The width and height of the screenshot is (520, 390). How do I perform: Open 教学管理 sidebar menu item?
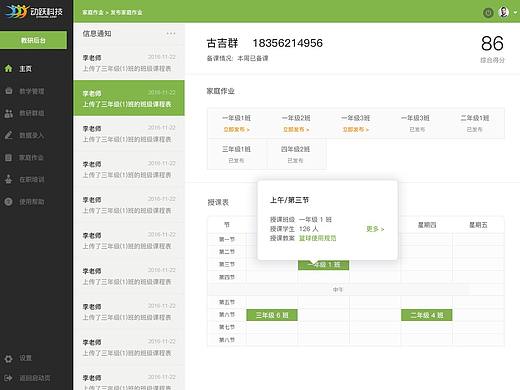32,91
